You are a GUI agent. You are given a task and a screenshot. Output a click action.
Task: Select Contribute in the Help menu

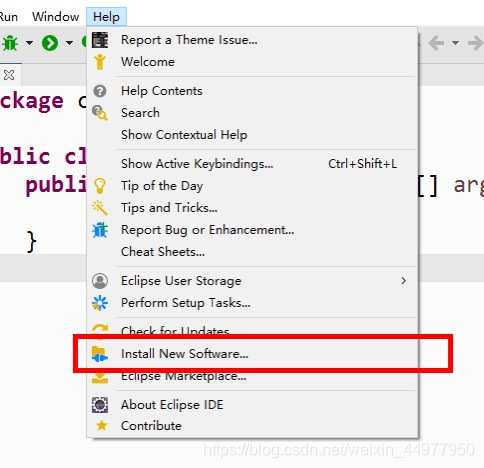pos(151,426)
